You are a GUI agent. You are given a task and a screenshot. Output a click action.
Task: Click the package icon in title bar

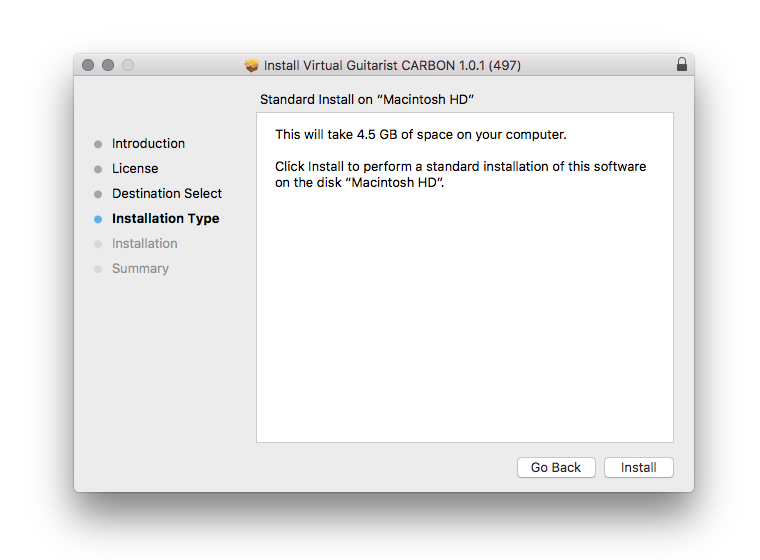click(252, 66)
